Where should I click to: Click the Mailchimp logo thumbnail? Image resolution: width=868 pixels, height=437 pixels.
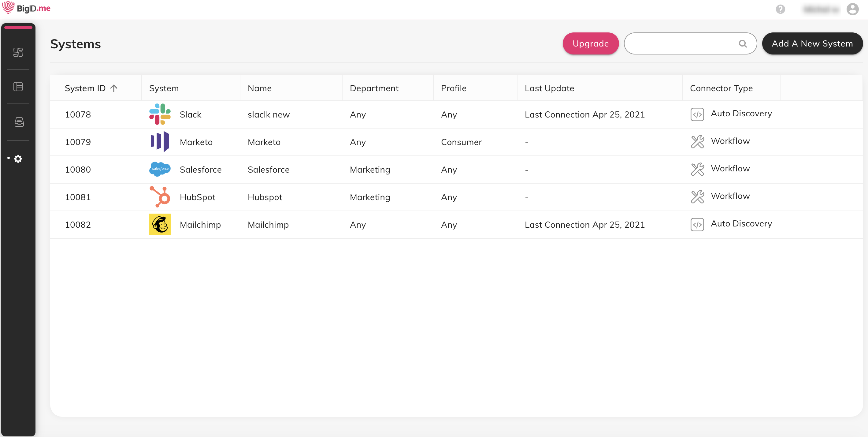[x=160, y=224]
